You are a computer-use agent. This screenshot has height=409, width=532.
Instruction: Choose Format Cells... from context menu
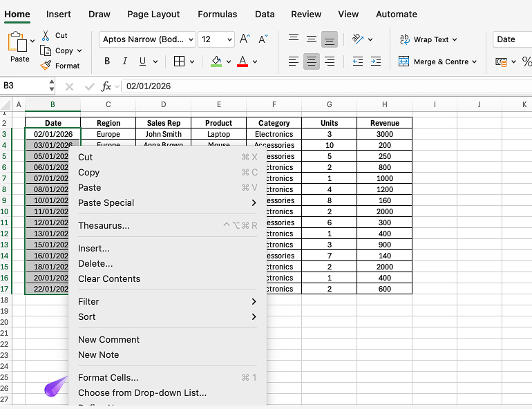point(108,377)
